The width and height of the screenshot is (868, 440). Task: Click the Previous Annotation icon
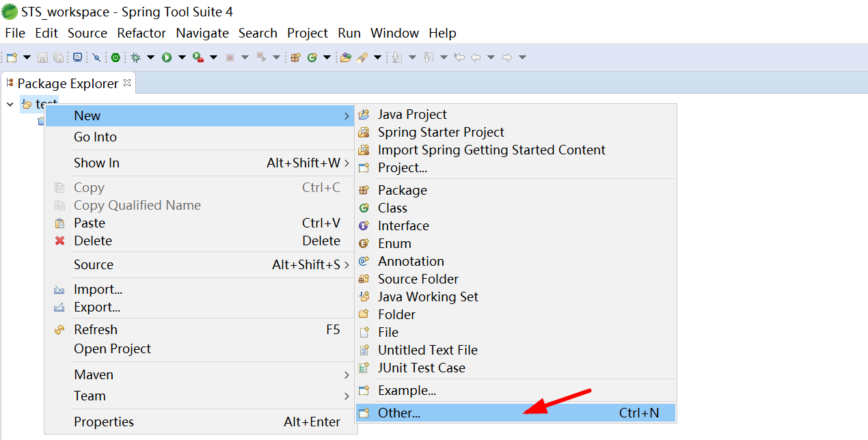(x=429, y=57)
